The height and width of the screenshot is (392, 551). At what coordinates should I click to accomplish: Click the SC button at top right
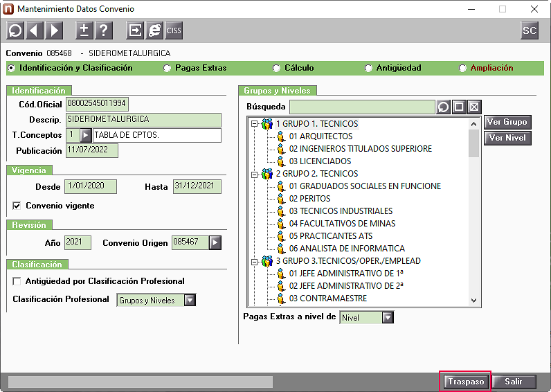point(530,30)
